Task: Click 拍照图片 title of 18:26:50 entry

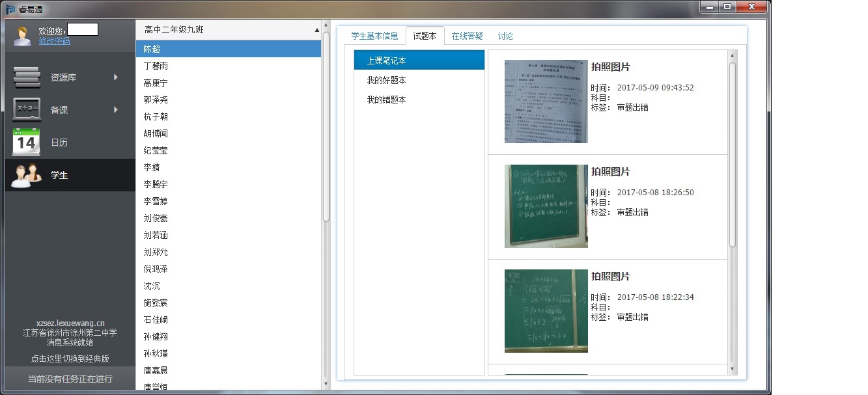Action: pos(611,172)
